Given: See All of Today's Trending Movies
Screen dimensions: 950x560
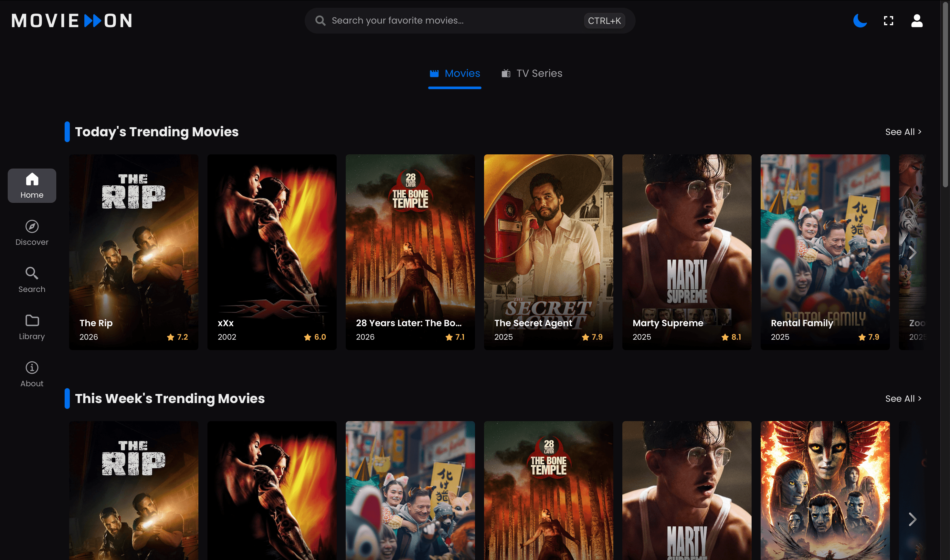Looking at the screenshot, I should coord(903,132).
